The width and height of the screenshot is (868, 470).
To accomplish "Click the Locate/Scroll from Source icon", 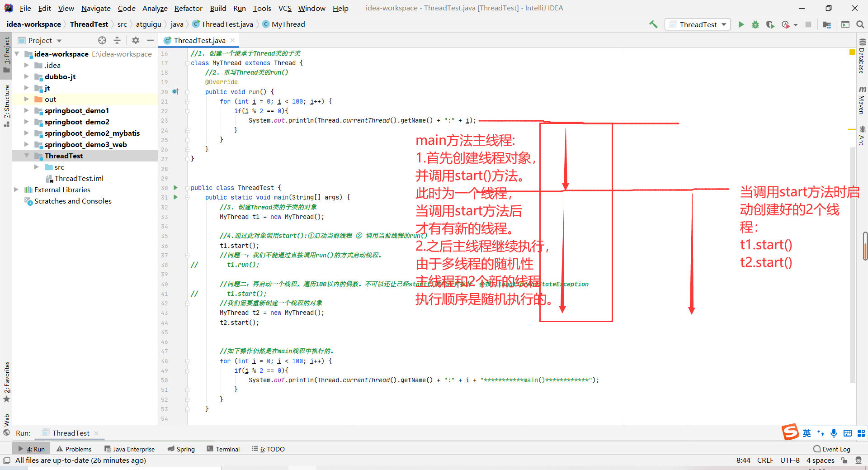I will [x=102, y=40].
